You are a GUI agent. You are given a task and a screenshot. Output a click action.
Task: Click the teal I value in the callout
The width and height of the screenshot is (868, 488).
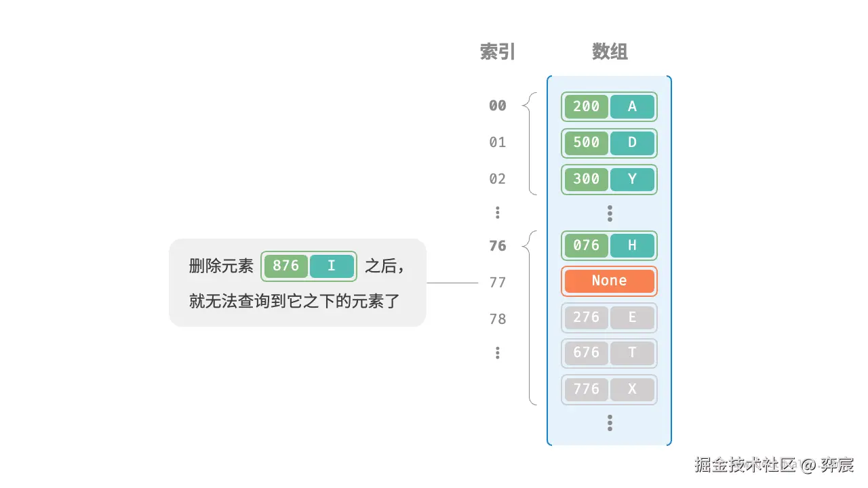pos(332,266)
